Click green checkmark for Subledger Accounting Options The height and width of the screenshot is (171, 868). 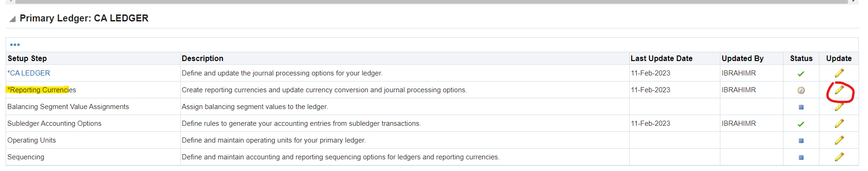coord(801,124)
